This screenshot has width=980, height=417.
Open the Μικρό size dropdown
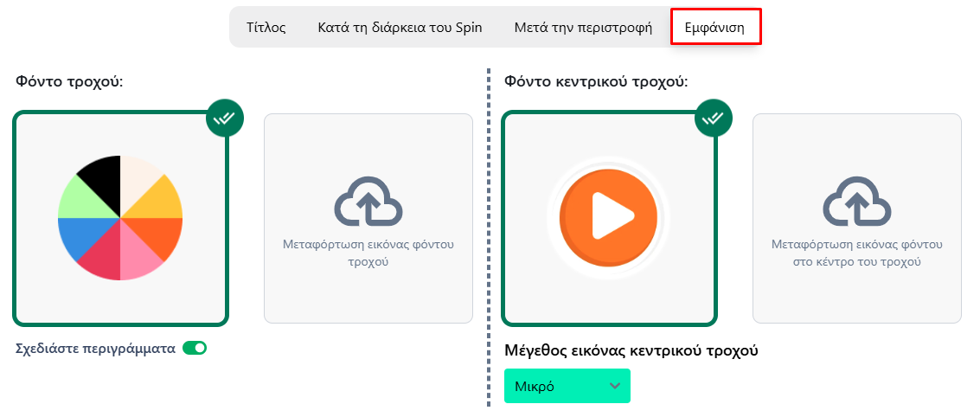567,386
